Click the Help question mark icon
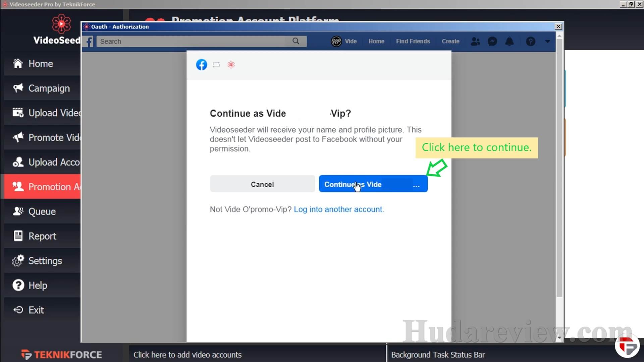Screen dimensions: 644x362 click(x=18, y=285)
